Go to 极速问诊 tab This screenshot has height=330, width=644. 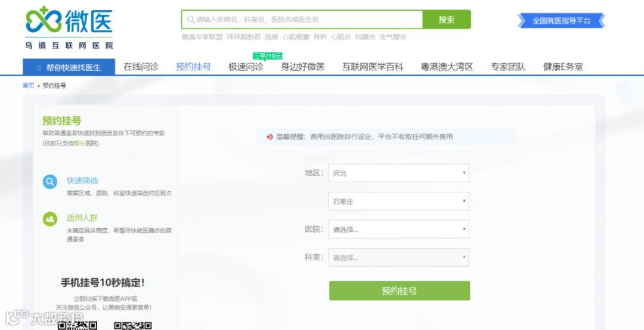pos(246,67)
